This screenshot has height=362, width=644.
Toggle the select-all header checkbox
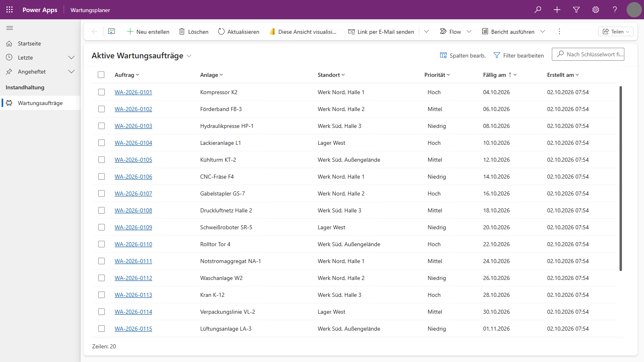click(x=101, y=75)
